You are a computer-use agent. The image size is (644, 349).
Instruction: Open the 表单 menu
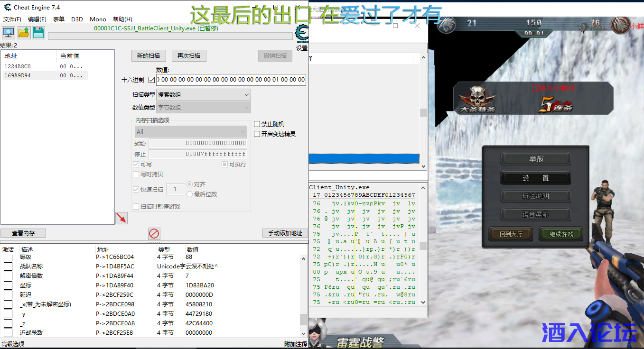pos(59,19)
